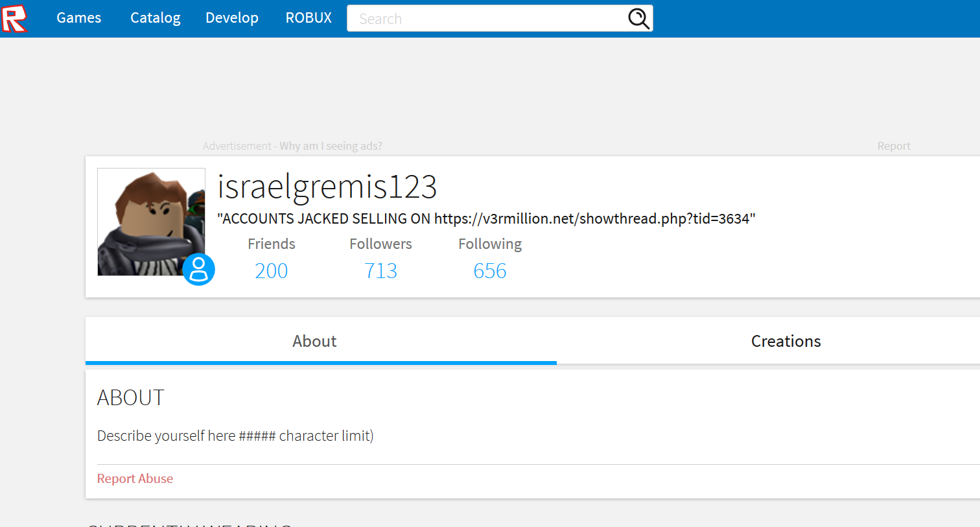
Task: Click the Report Abuse link
Action: (135, 478)
